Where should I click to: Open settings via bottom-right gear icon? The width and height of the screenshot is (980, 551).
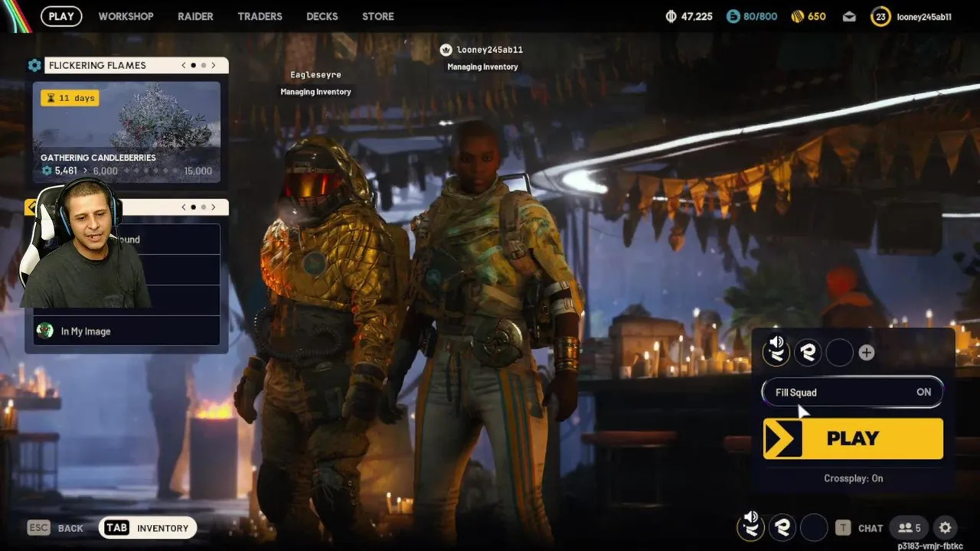click(x=946, y=527)
